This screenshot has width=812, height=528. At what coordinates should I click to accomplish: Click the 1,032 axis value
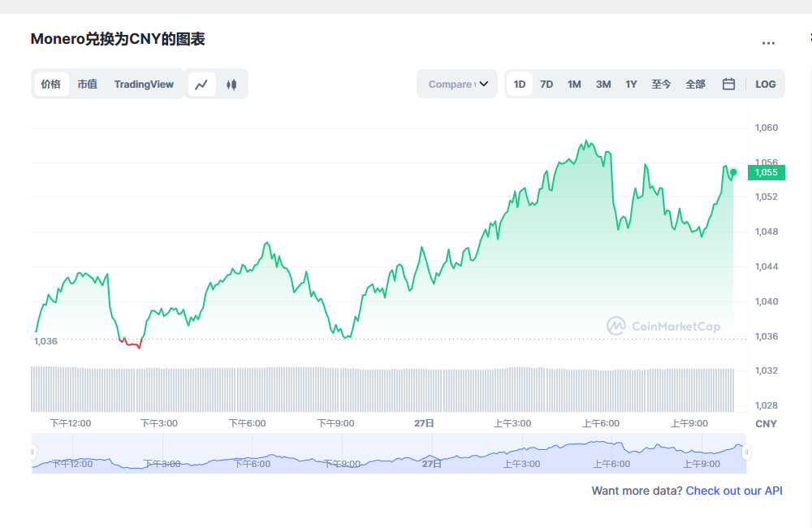click(767, 370)
